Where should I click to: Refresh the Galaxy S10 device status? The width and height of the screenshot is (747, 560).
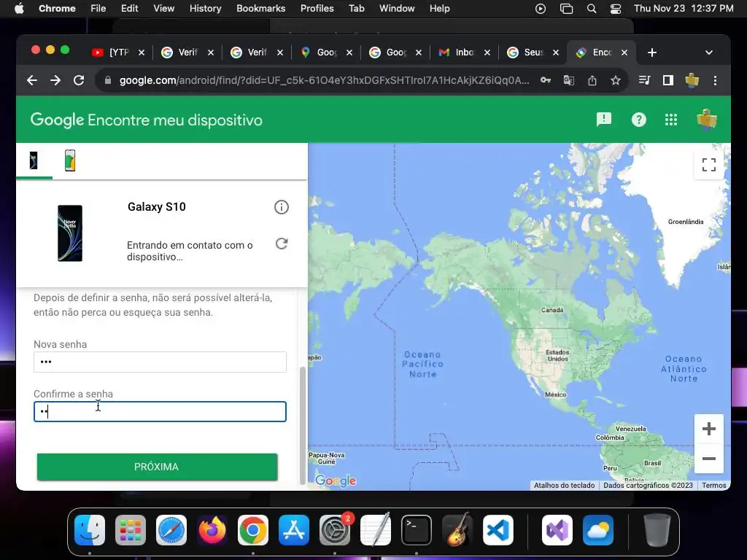pyautogui.click(x=282, y=244)
